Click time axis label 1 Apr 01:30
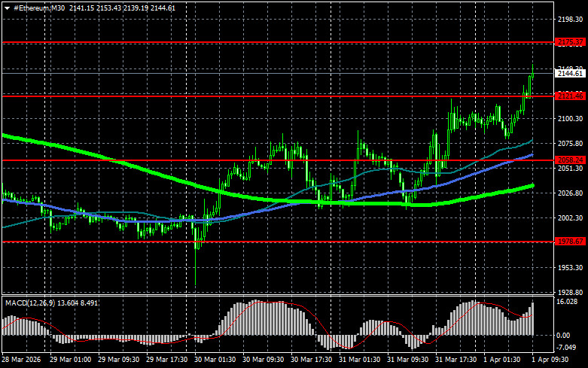The height and width of the screenshot is (368, 588). 501,360
